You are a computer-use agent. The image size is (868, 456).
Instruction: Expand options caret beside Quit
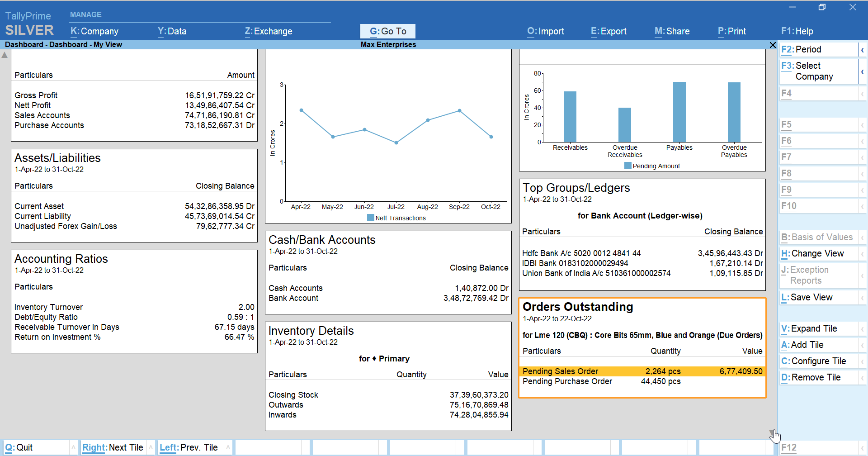point(73,447)
